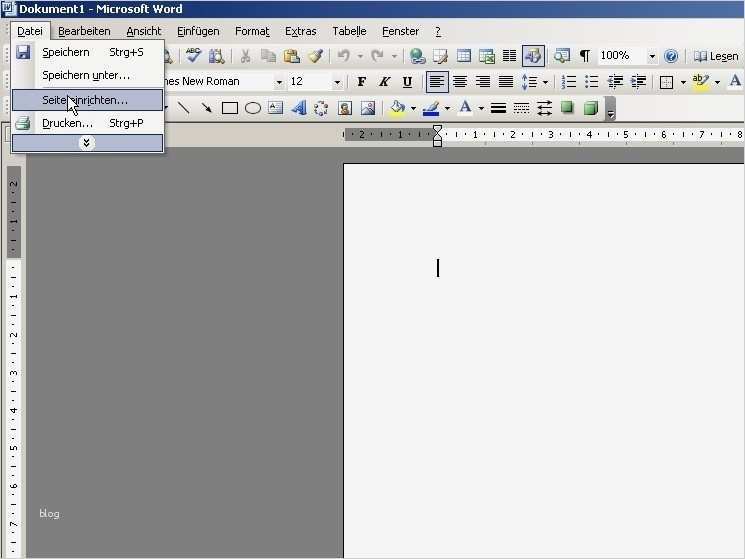Image resolution: width=745 pixels, height=559 pixels.
Task: Expand Datei menu with double chevron
Action: coord(87,143)
